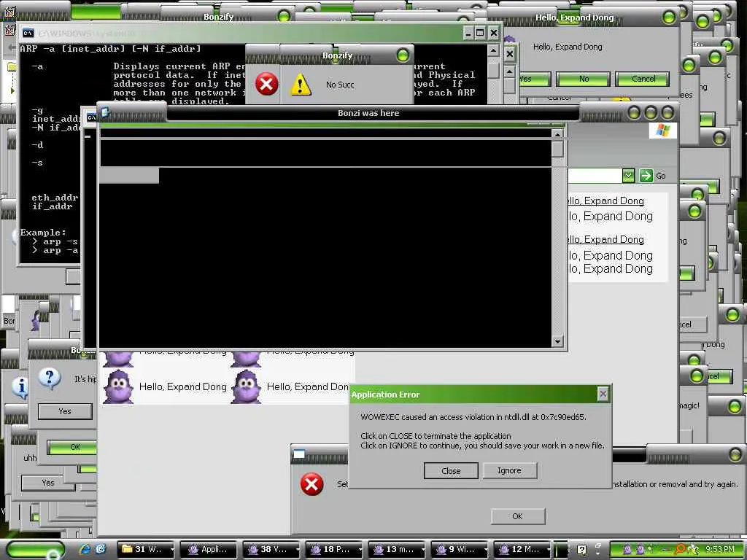
Task: Click into the browser address field
Action: (x=595, y=176)
